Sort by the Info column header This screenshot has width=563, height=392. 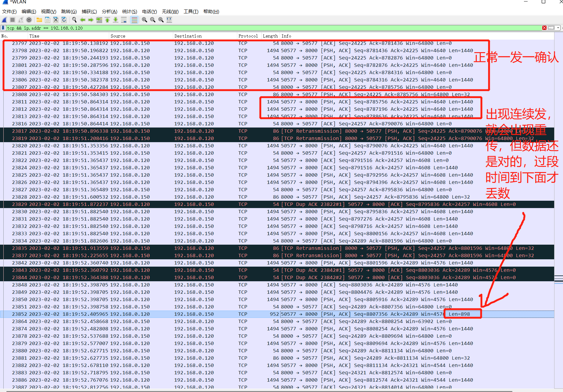coord(417,36)
